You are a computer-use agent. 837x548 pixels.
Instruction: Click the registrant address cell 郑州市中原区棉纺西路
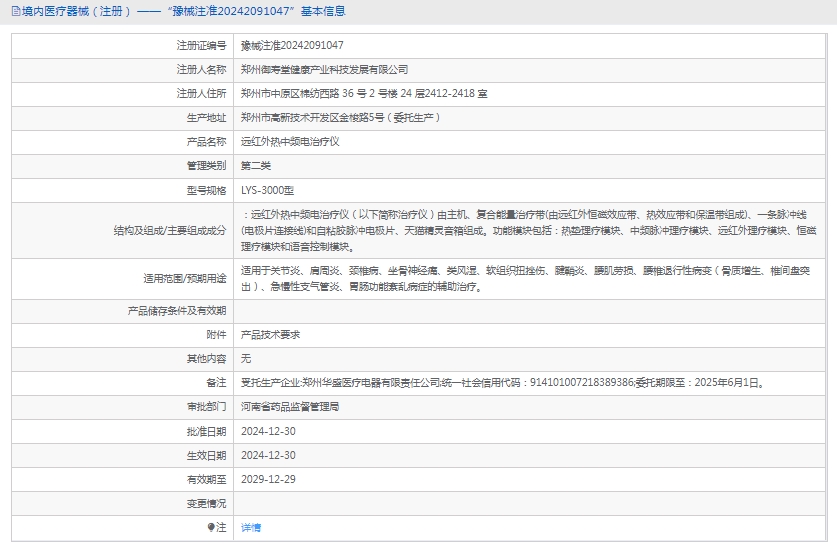[364, 93]
